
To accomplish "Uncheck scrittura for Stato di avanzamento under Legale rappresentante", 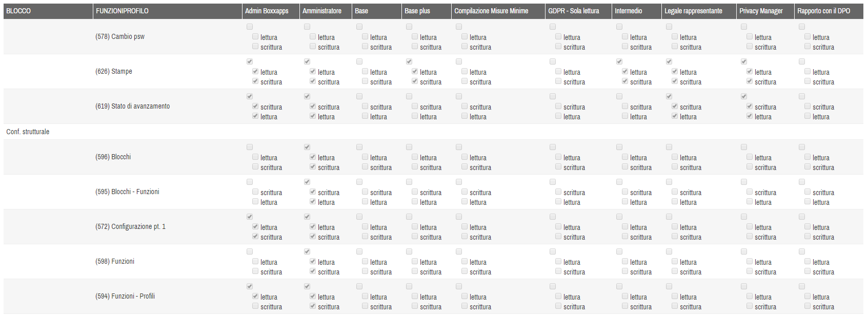I will click(675, 107).
